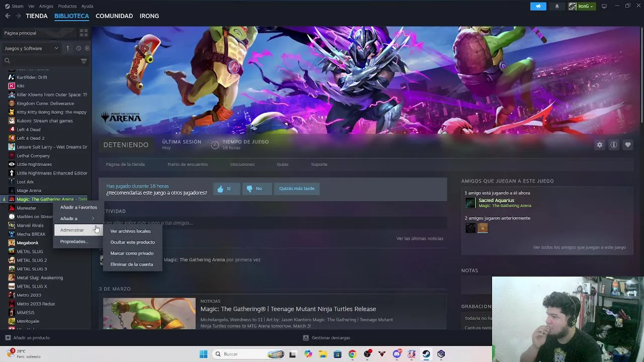Image resolution: width=644 pixels, height=362 pixels.
Task: Click the METAL SLUG X game icon
Action: point(12,287)
